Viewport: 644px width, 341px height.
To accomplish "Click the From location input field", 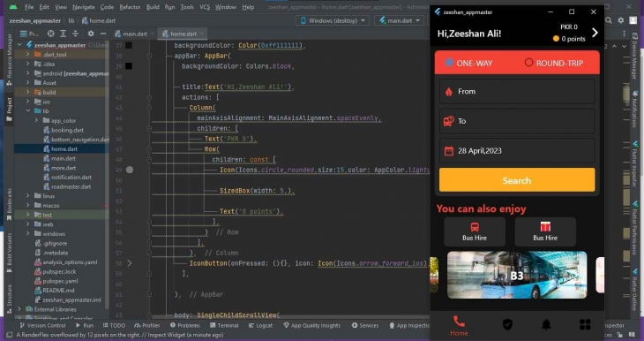I will 517,91.
